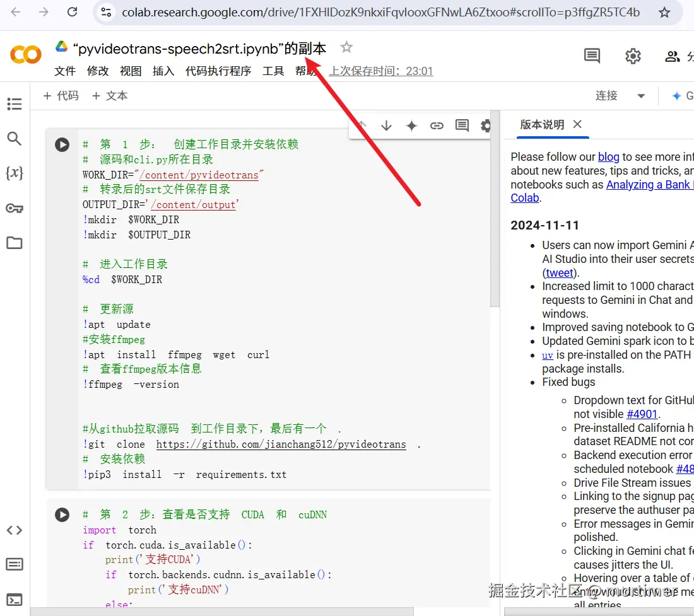Reload the Colab page
Viewport: 694px width, 616px height.
tap(72, 12)
